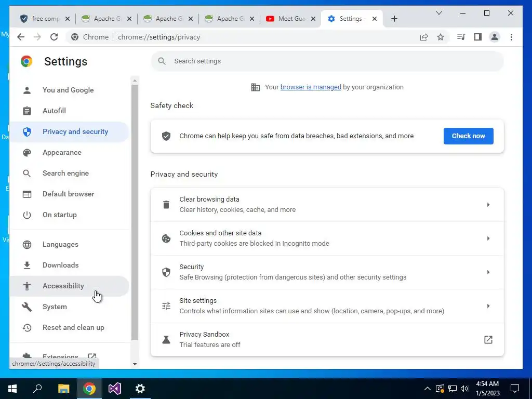Screen dimensions: 532x399
Task: Click the tab search down-arrow in the title bar
Action: (x=438, y=13)
